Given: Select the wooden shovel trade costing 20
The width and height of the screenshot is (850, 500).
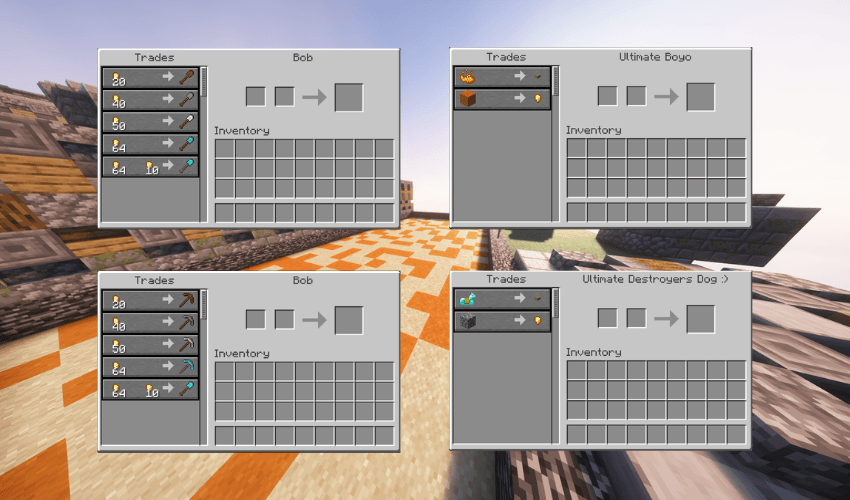Looking at the screenshot, I should tap(151, 78).
